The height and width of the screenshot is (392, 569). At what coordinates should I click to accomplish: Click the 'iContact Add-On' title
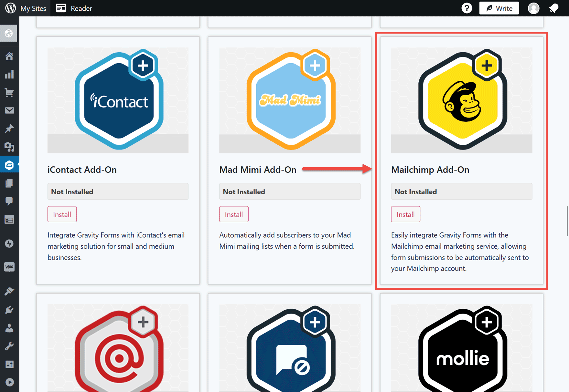point(82,170)
